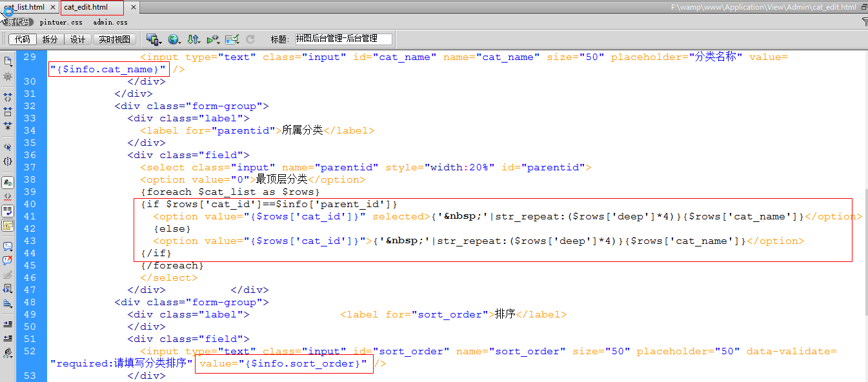Click the open documents icon in coding toolbar
The image size is (868, 382).
[x=8, y=61]
